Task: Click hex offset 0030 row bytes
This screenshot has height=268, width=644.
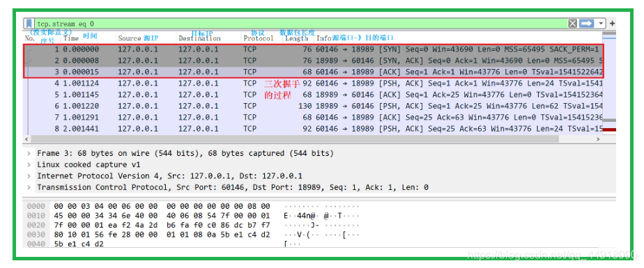Action: point(162,235)
